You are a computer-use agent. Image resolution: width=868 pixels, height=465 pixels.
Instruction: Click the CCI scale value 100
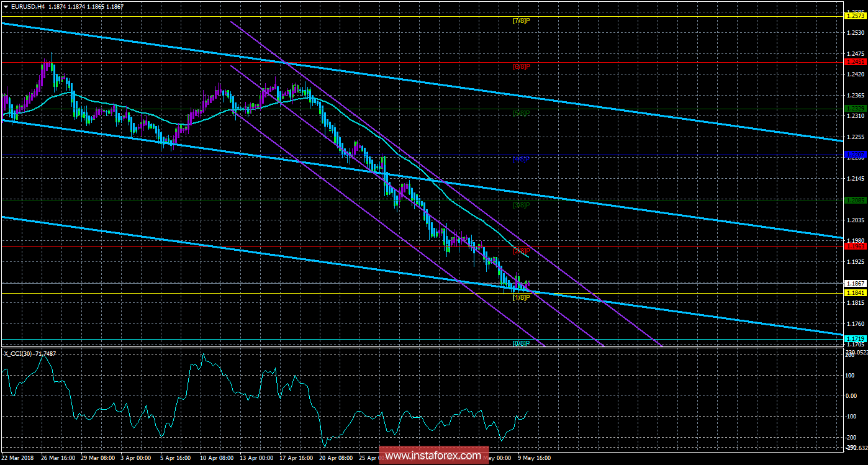[x=851, y=375]
